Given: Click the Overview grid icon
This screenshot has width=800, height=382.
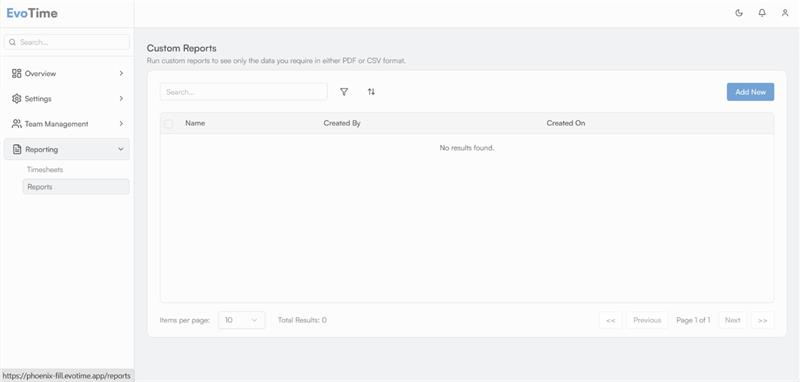Looking at the screenshot, I should (x=16, y=73).
